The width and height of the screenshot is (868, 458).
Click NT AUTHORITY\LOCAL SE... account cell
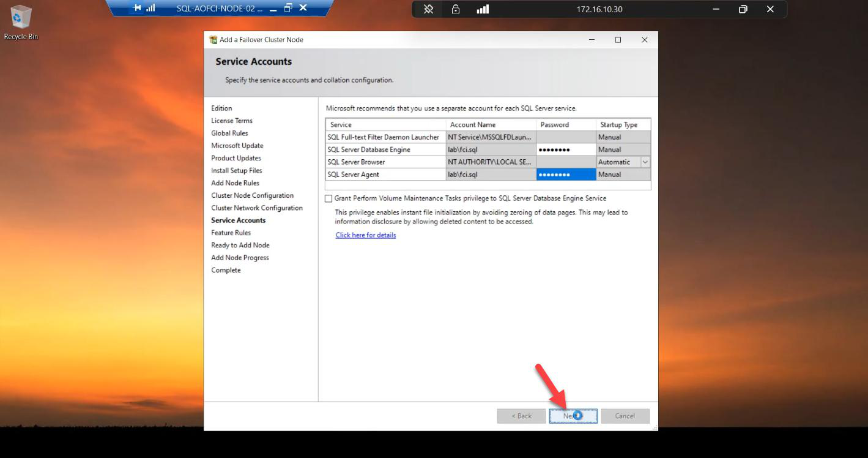click(491, 162)
